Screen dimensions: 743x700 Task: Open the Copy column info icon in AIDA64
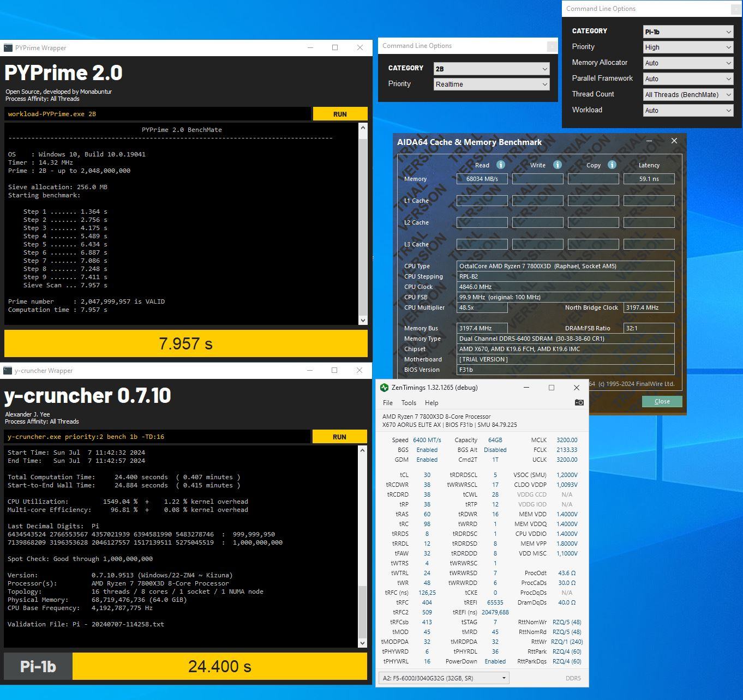pyautogui.click(x=612, y=165)
